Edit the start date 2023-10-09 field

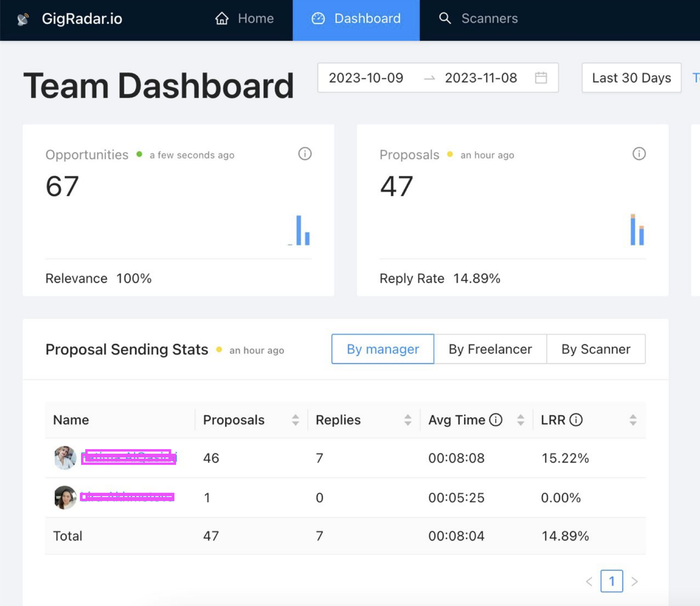366,77
